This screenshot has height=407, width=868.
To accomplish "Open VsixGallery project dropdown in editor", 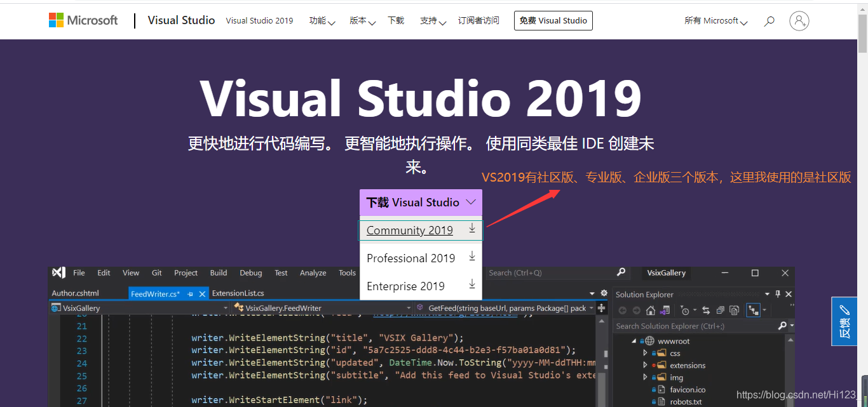I will (x=140, y=308).
